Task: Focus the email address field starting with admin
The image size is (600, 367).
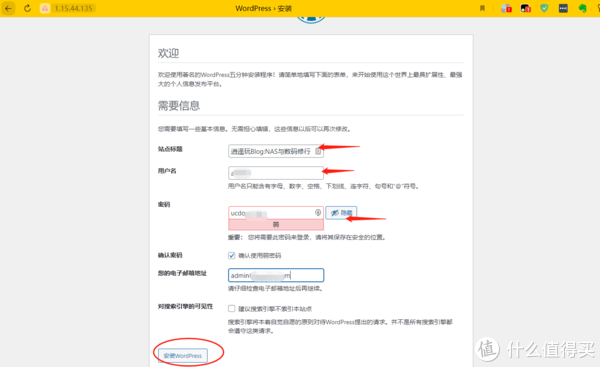Action: 276,275
